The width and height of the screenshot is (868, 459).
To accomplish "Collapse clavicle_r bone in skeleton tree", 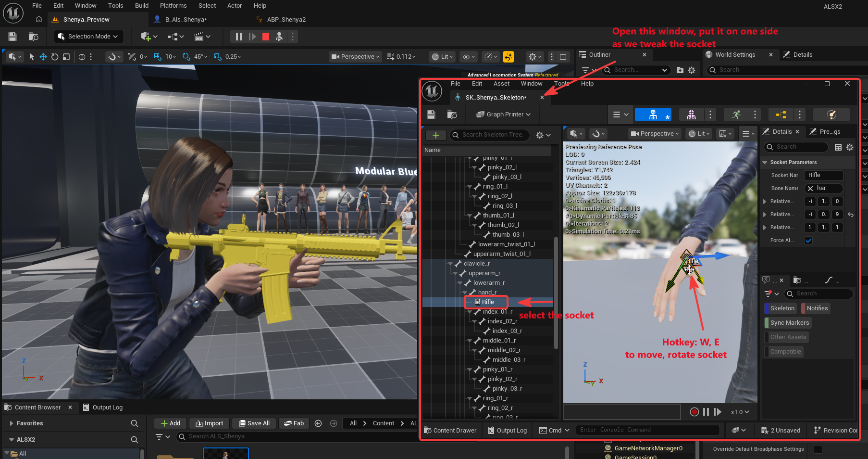I will pyautogui.click(x=451, y=264).
